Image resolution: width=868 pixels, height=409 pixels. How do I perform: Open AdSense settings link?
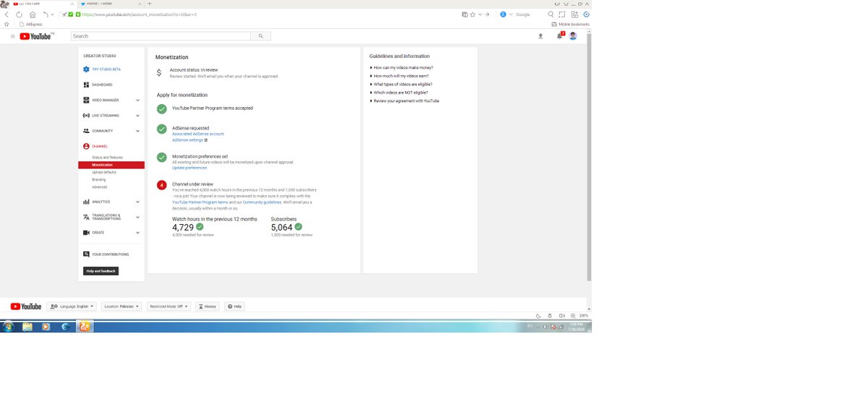(x=187, y=140)
